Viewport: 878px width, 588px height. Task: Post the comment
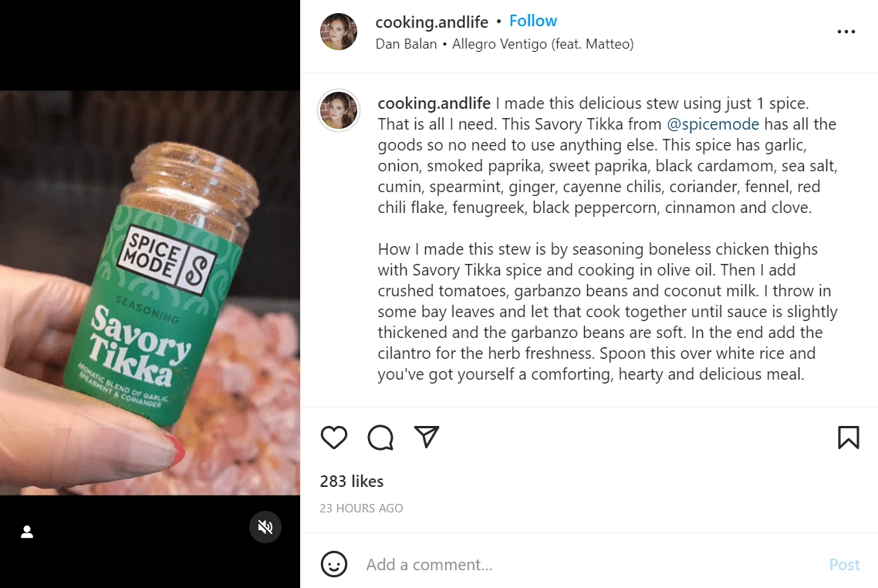(x=844, y=565)
